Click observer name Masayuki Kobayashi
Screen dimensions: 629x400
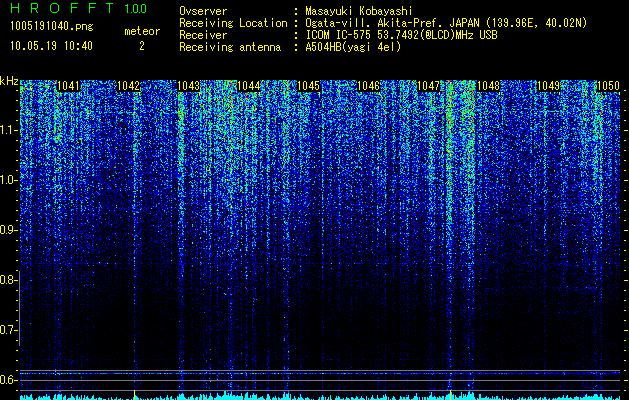[359, 12]
